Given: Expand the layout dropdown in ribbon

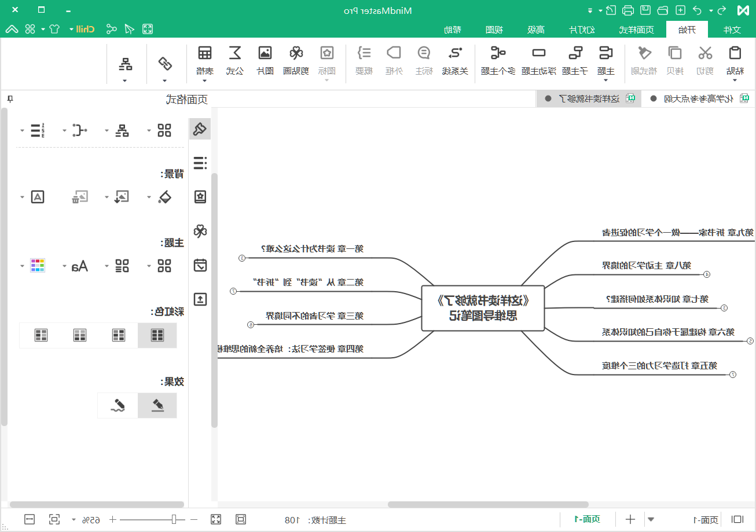Looking at the screenshot, I should [125, 81].
